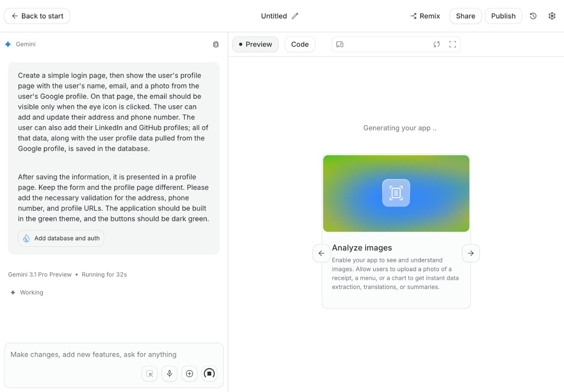564x392 pixels.
Task: Open version history with the clock icon
Action: [x=533, y=16]
